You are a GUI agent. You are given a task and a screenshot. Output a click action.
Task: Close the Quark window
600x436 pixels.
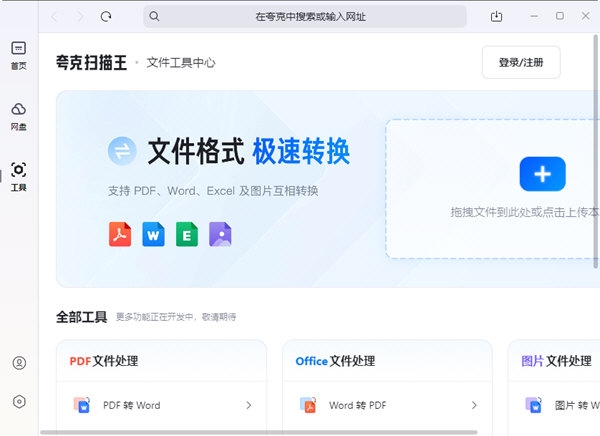[585, 16]
